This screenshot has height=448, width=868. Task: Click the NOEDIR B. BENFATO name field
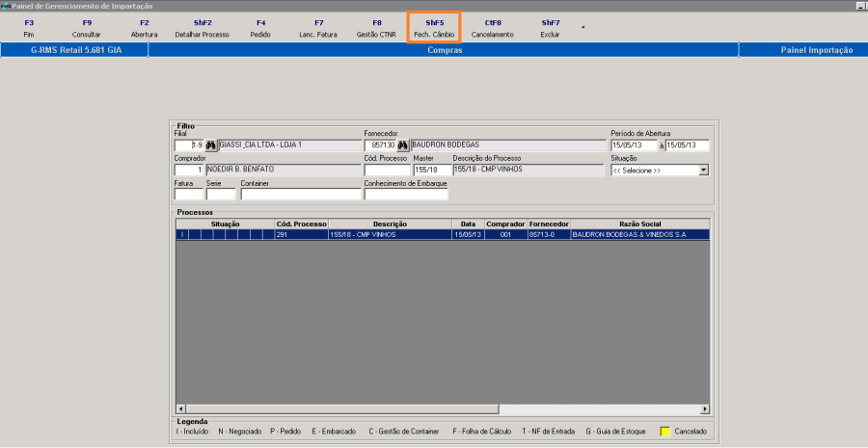pyautogui.click(x=284, y=170)
